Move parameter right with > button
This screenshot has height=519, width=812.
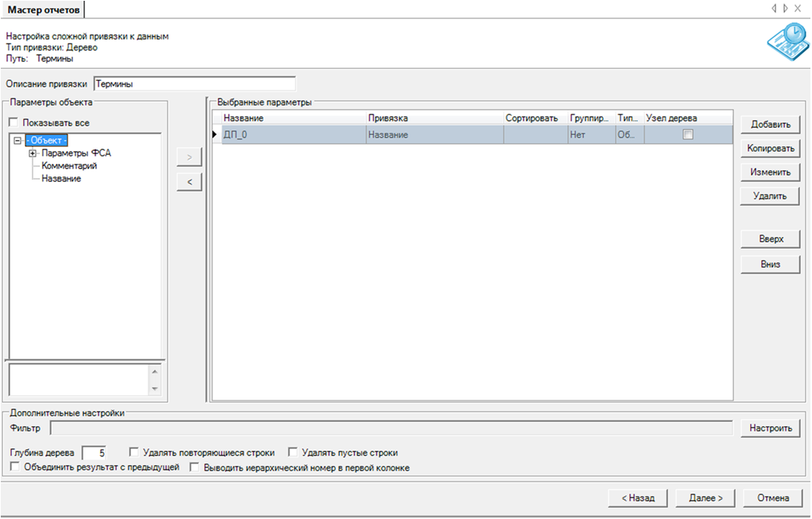pos(189,157)
